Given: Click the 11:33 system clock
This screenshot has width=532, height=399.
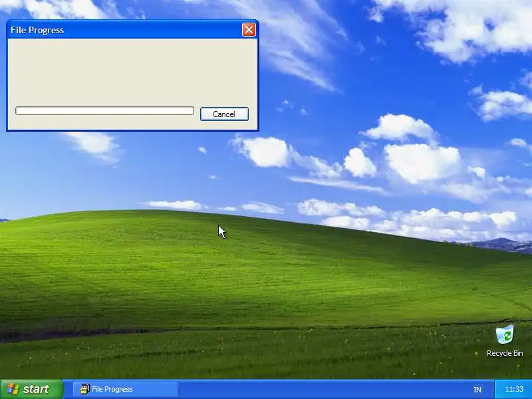Looking at the screenshot, I should point(514,389).
